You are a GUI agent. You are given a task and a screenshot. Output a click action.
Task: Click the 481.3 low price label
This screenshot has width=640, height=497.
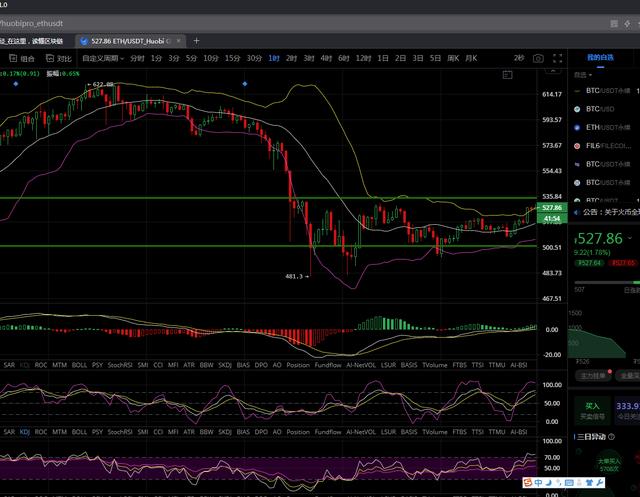pyautogui.click(x=297, y=276)
